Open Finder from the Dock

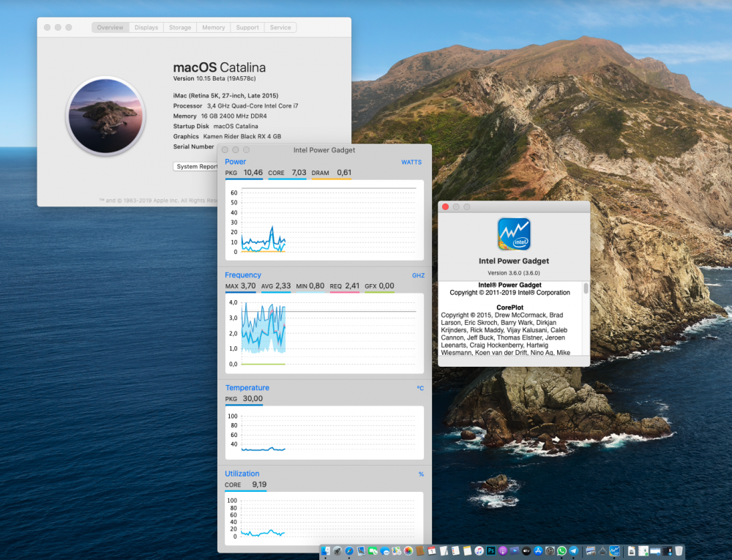pos(326,550)
